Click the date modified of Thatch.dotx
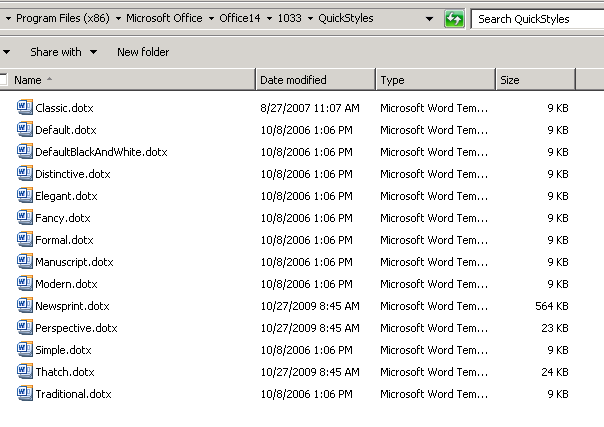 coord(310,371)
